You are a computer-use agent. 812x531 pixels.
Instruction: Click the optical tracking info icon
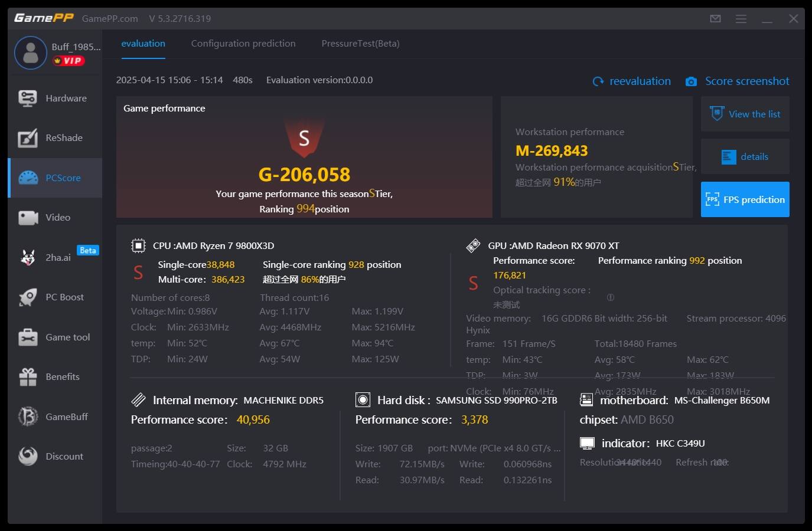[611, 297]
